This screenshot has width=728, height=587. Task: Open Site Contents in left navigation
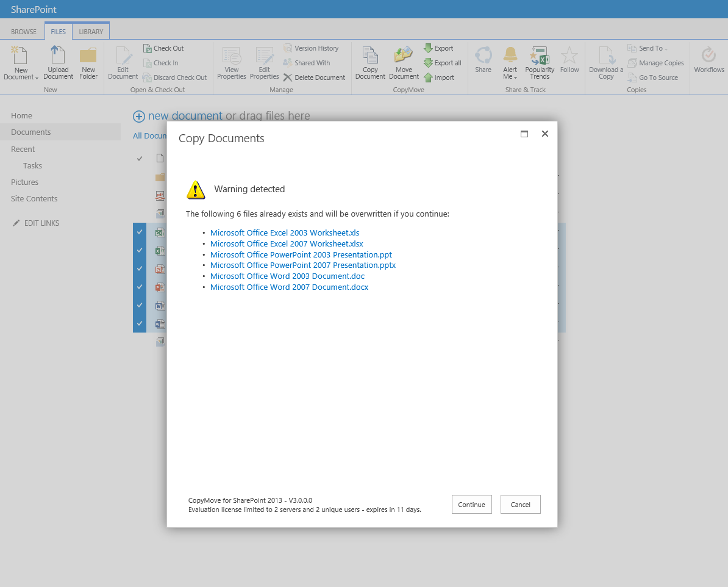[x=34, y=198]
